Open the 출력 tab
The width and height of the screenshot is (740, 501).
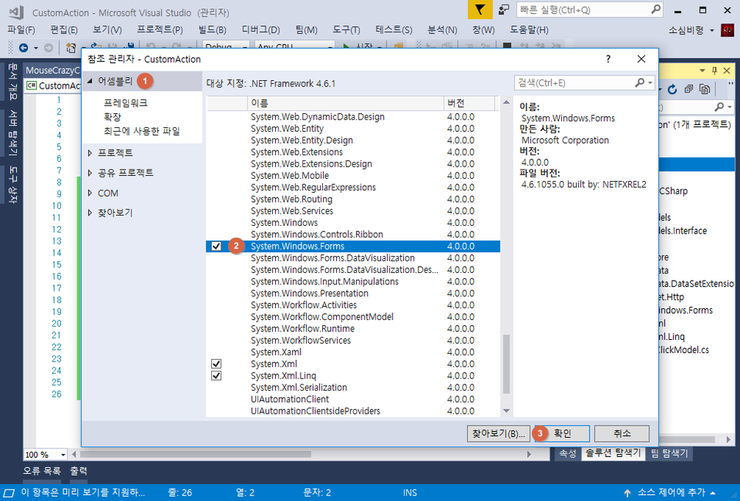79,471
